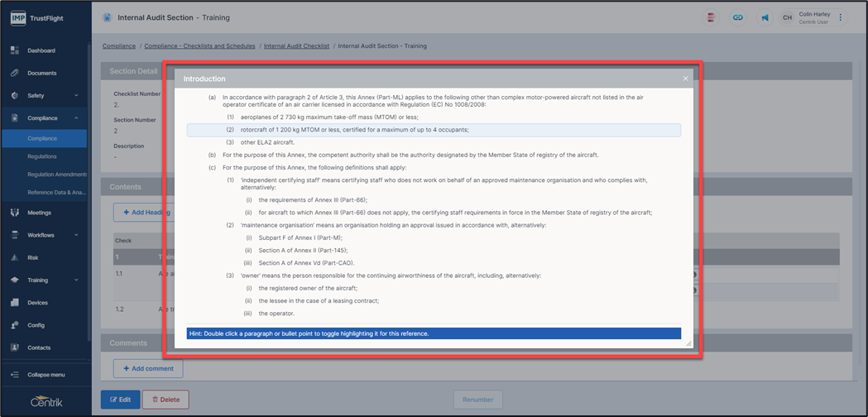Click the red database icon in header

(x=710, y=17)
